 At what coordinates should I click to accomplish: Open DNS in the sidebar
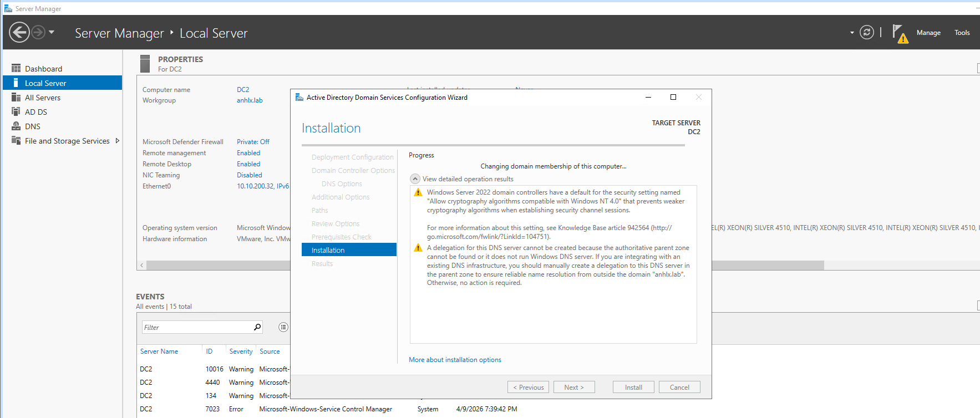(x=33, y=126)
